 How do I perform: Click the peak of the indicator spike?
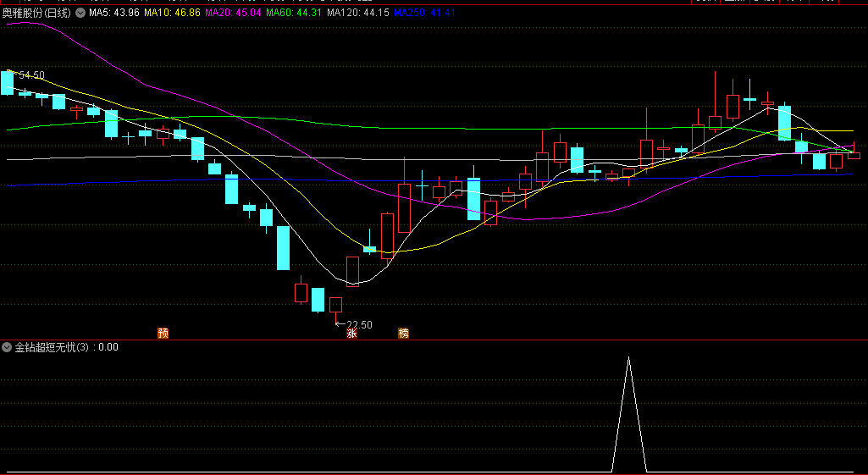click(628, 357)
